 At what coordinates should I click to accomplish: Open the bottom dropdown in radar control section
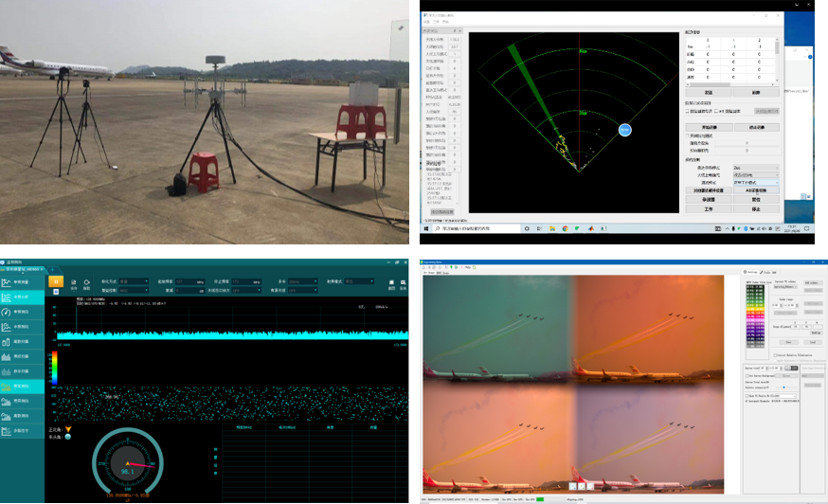click(756, 182)
